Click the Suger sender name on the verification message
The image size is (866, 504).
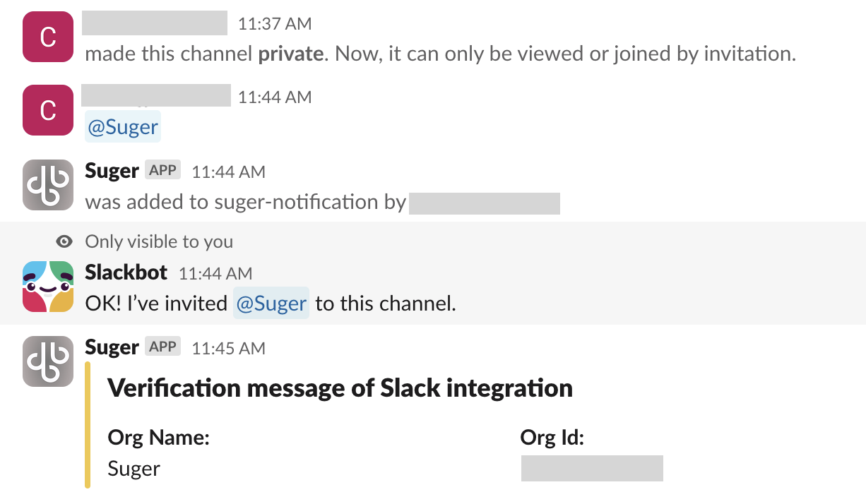112,347
